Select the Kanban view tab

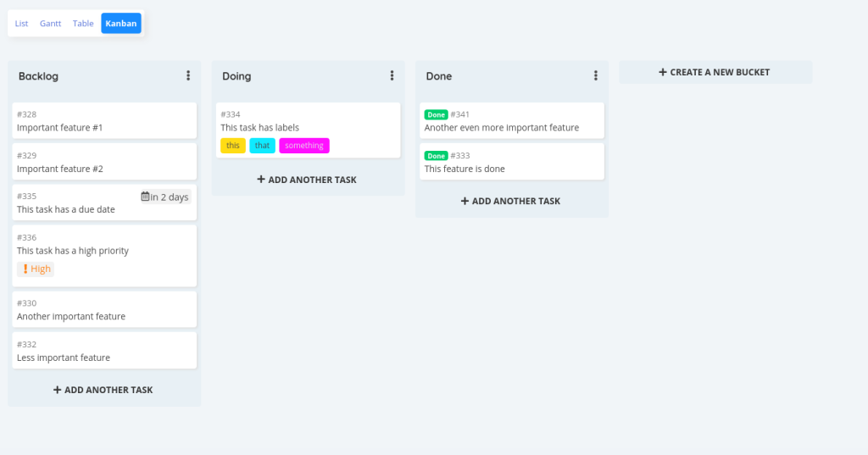tap(121, 23)
